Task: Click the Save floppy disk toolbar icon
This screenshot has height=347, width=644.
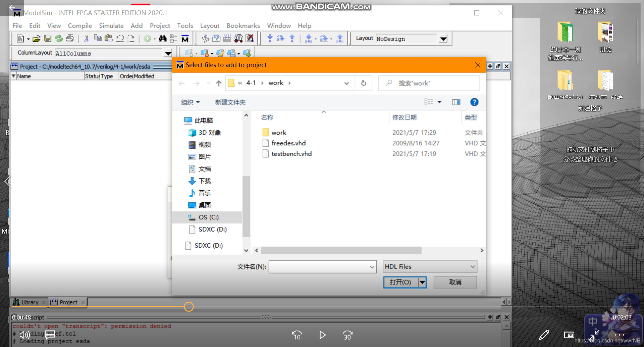Action: (48, 39)
